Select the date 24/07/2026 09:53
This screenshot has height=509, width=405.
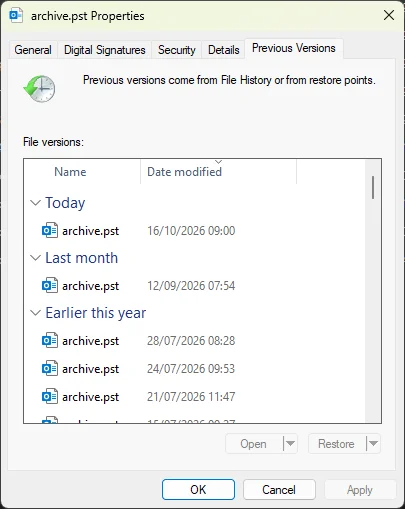click(191, 369)
